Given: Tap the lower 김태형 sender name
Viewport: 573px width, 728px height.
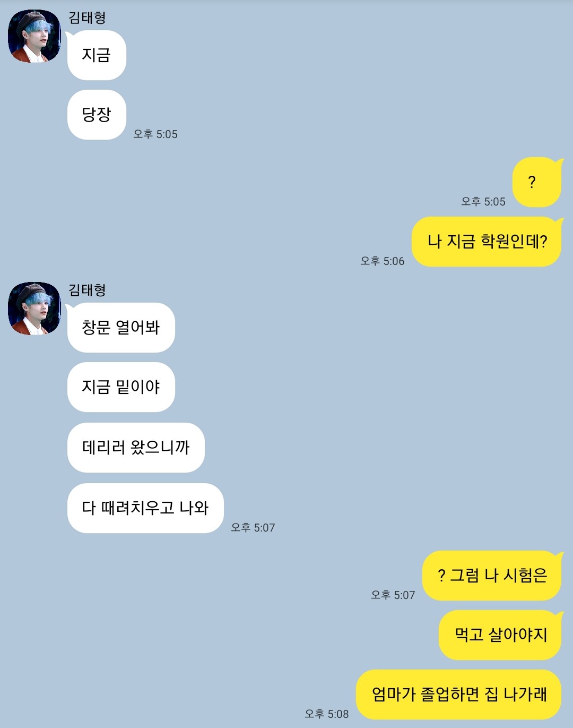Looking at the screenshot, I should (x=87, y=290).
